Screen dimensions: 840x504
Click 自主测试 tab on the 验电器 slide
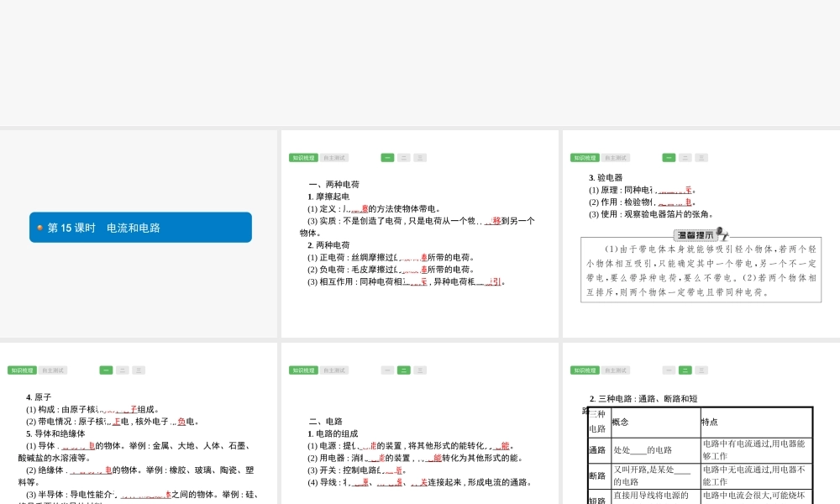[616, 158]
